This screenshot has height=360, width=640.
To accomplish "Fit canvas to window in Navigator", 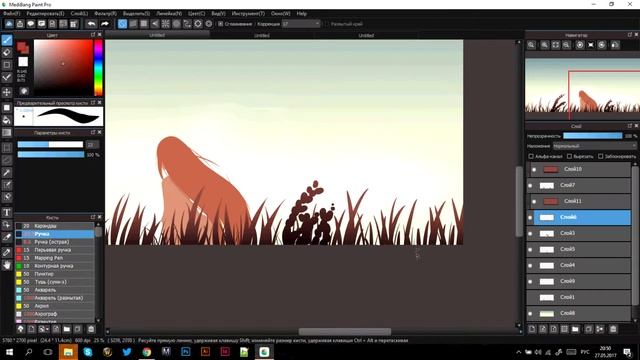I will (556, 45).
